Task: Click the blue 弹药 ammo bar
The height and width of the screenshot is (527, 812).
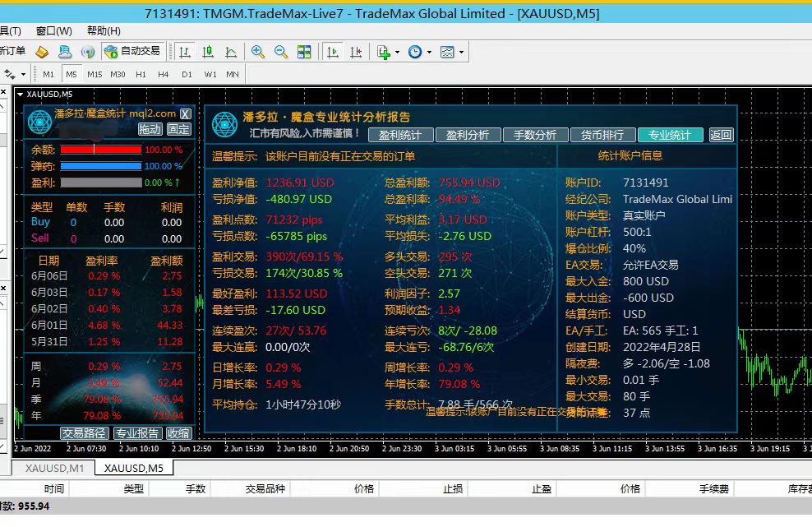Action: coord(100,166)
